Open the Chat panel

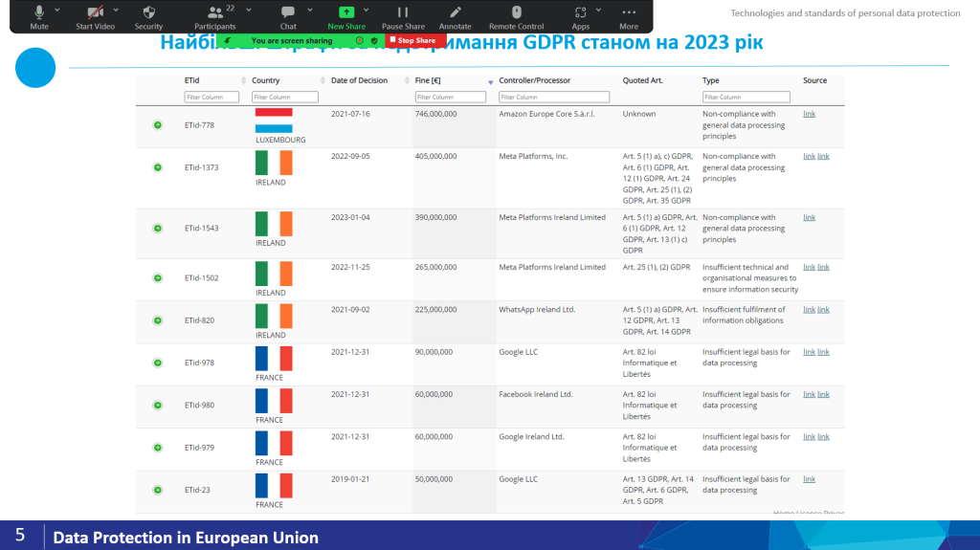[x=288, y=17]
